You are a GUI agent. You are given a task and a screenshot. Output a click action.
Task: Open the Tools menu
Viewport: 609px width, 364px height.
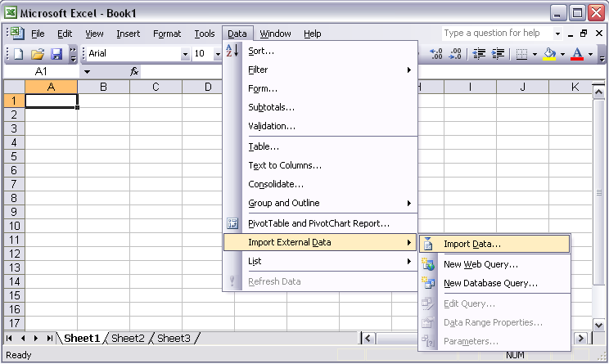205,34
